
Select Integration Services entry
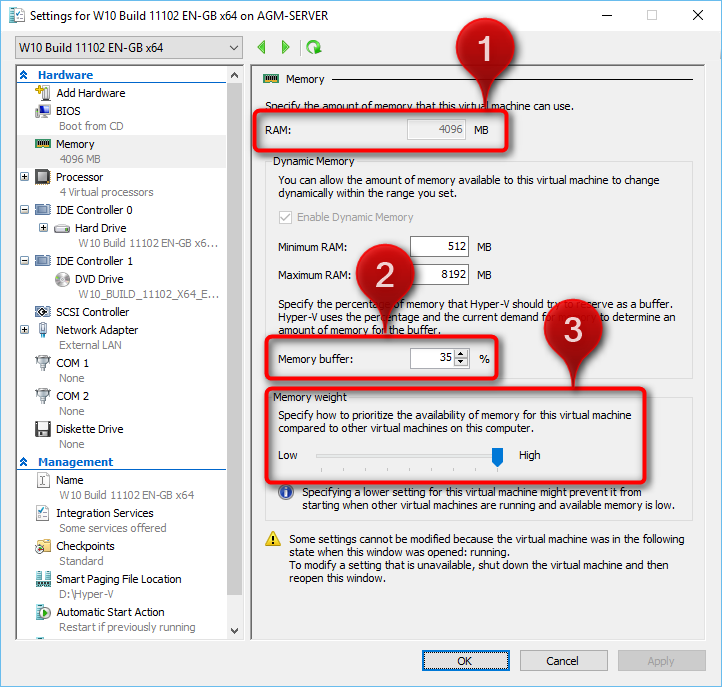(x=105, y=513)
